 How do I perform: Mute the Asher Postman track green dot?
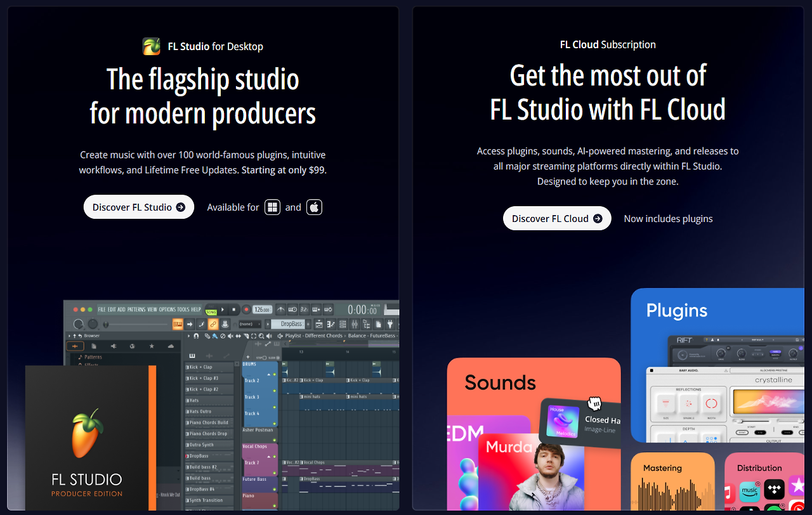(x=275, y=440)
